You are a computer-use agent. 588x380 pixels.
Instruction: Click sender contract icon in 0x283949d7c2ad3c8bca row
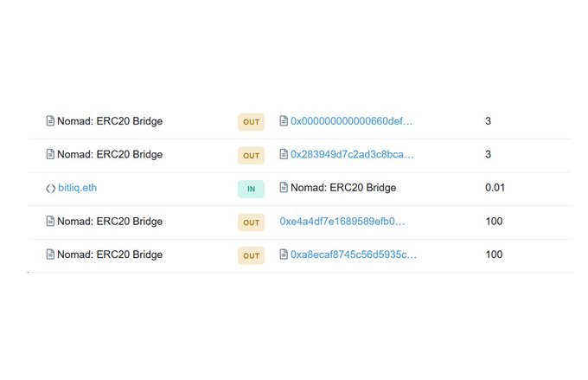pos(50,155)
